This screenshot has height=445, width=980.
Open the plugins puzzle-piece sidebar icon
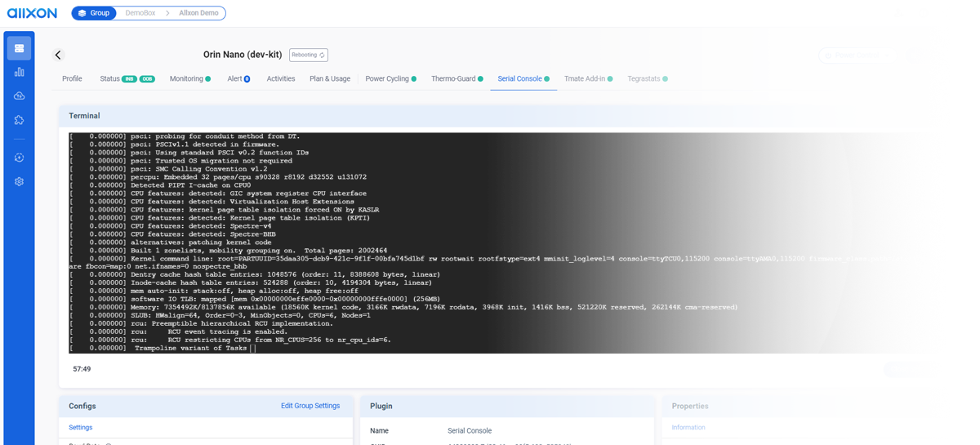click(x=19, y=120)
